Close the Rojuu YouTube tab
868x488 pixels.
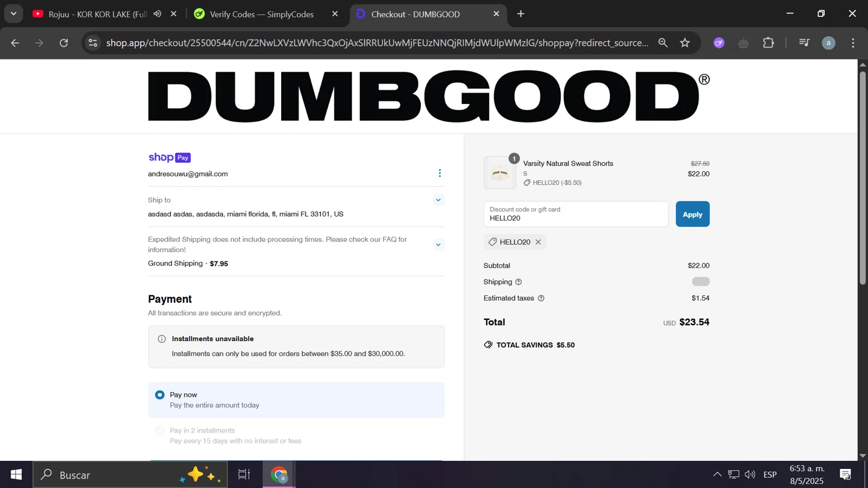[x=174, y=14]
